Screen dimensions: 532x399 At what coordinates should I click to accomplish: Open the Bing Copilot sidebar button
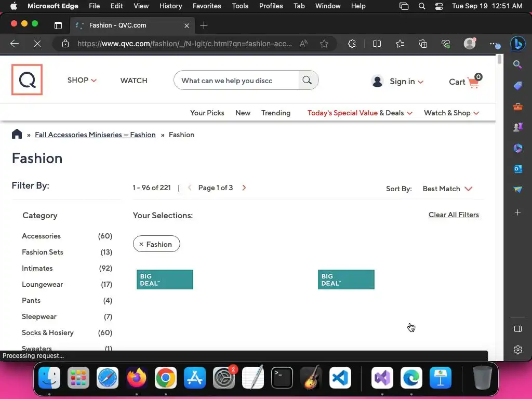tap(518, 44)
